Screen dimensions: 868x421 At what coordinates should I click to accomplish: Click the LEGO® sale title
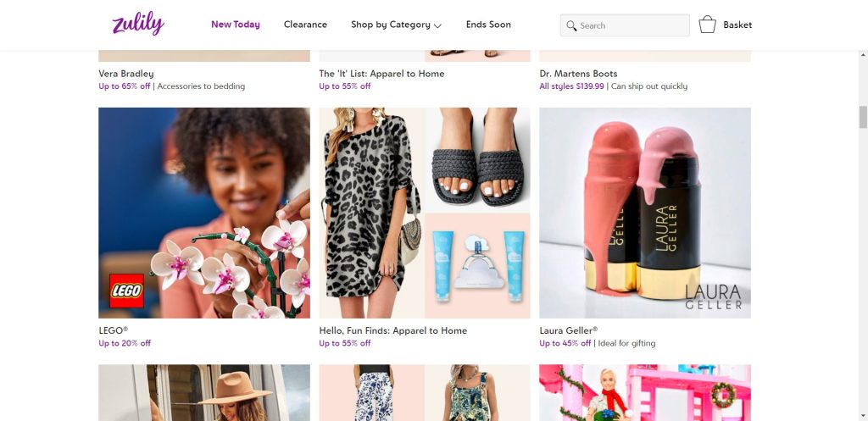114,330
